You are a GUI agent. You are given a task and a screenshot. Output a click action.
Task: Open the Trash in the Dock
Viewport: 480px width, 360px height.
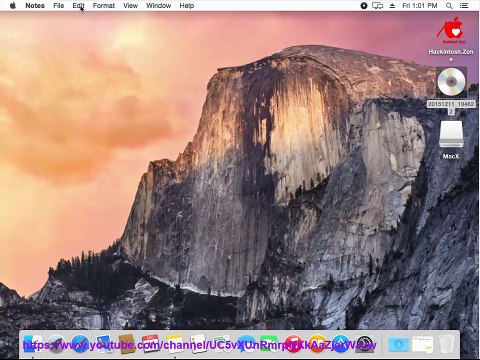[x=446, y=344]
